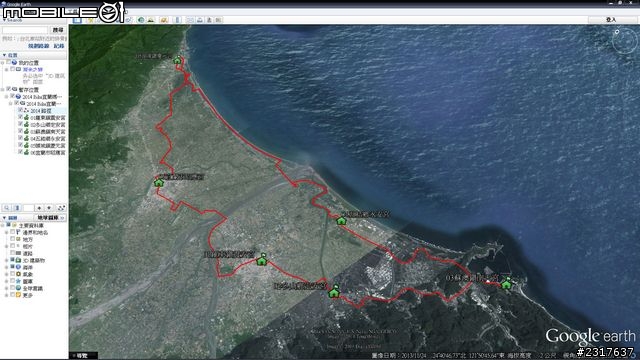The height and width of the screenshot is (360, 640).
Task: Uncheck placemark 01 checkbox in Places
Action: [20, 118]
